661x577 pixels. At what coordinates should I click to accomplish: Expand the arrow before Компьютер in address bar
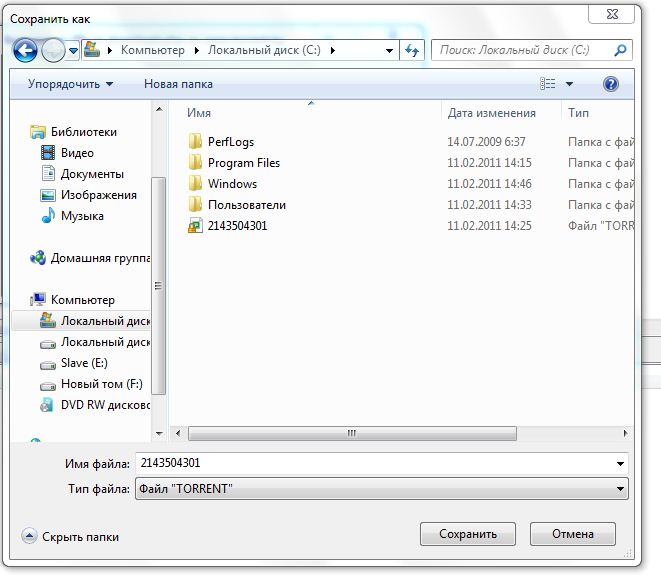(x=110, y=51)
